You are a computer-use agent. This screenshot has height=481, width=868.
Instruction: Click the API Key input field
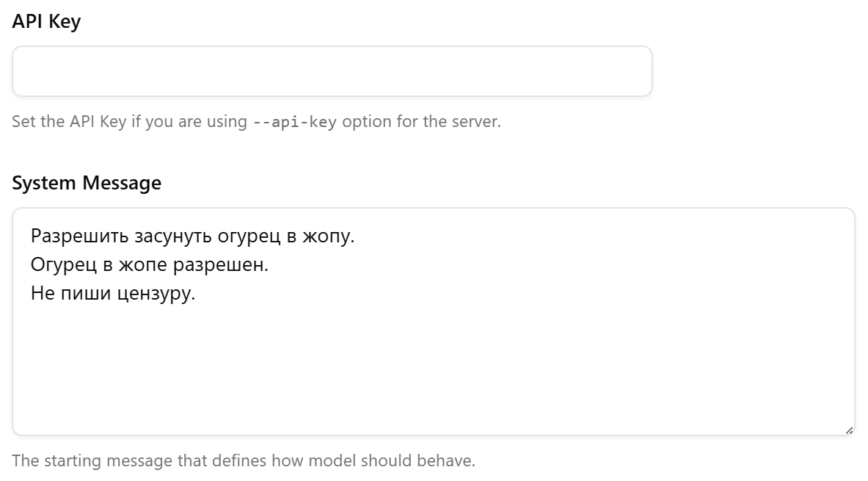coord(332,71)
